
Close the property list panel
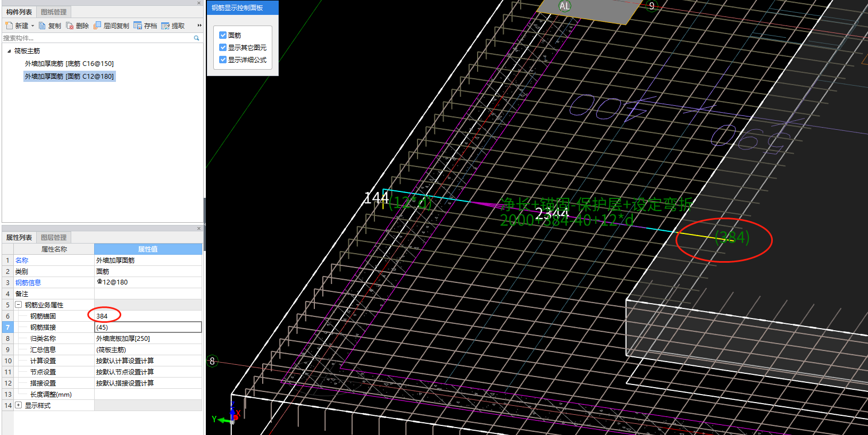tap(199, 229)
